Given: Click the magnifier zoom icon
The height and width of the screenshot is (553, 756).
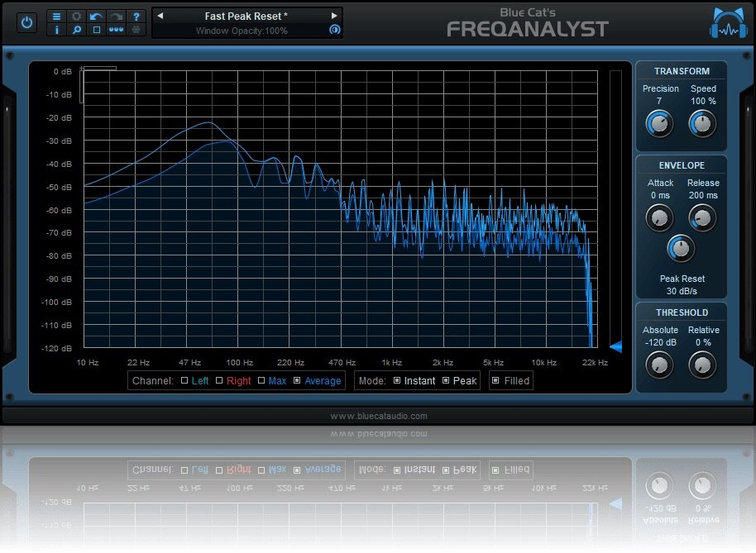Looking at the screenshot, I should [x=76, y=30].
